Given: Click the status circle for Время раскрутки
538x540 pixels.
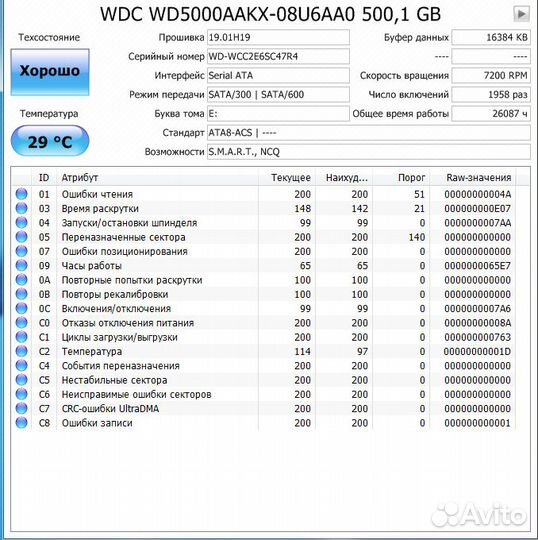Looking at the screenshot, I should pos(21,208).
